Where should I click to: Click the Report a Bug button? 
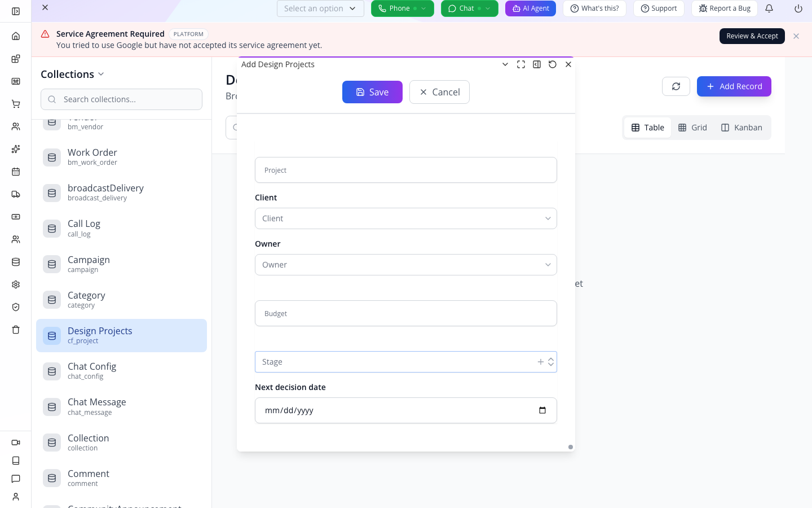pyautogui.click(x=725, y=8)
